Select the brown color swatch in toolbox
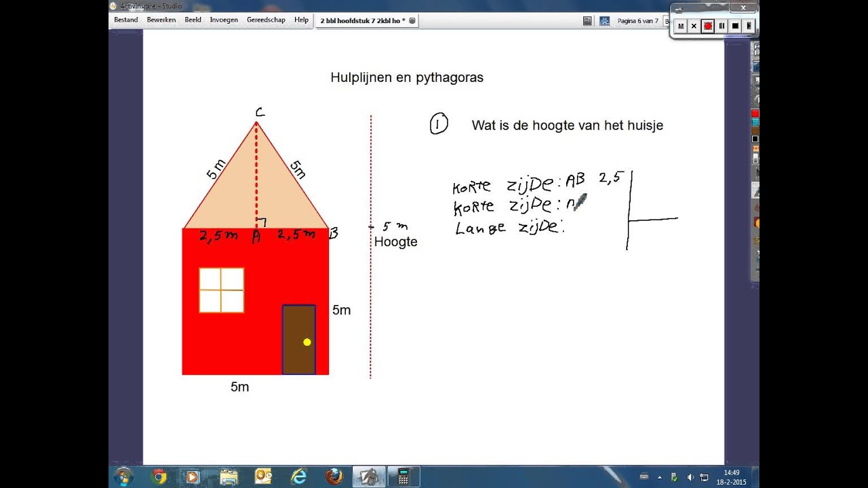This screenshot has width=868, height=488. point(755,131)
